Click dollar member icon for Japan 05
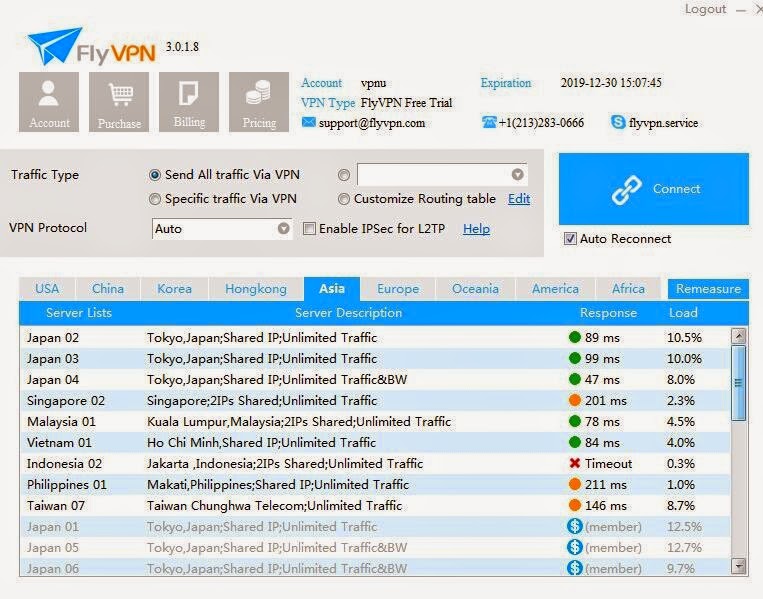Viewport: 763px width, 599px height. tap(575, 547)
